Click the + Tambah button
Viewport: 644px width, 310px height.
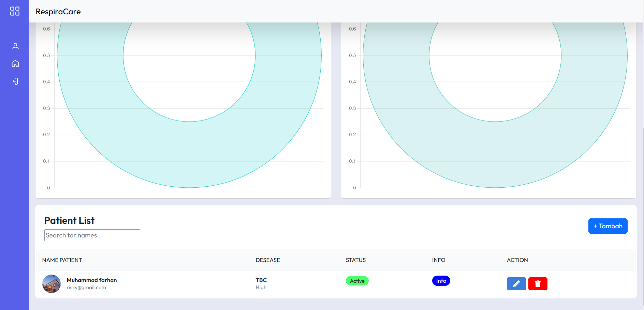[608, 226]
